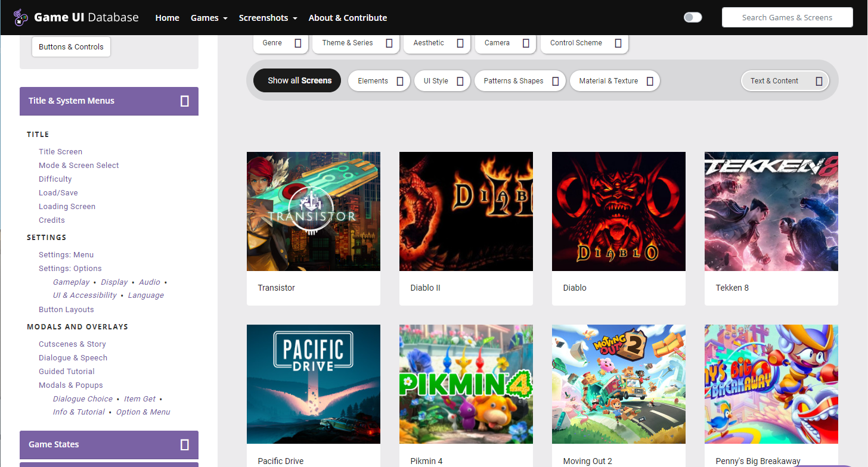
Task: Click Show all Screens button
Action: click(297, 81)
